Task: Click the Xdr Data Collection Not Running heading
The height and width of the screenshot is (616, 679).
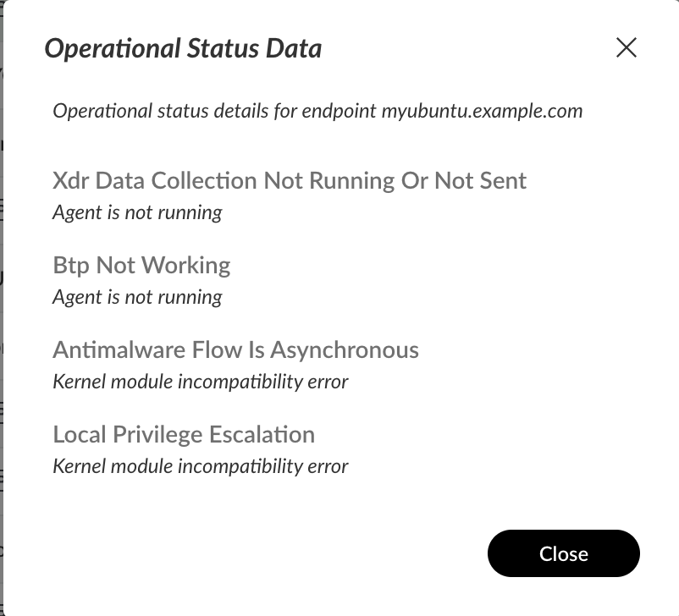Action: [289, 180]
